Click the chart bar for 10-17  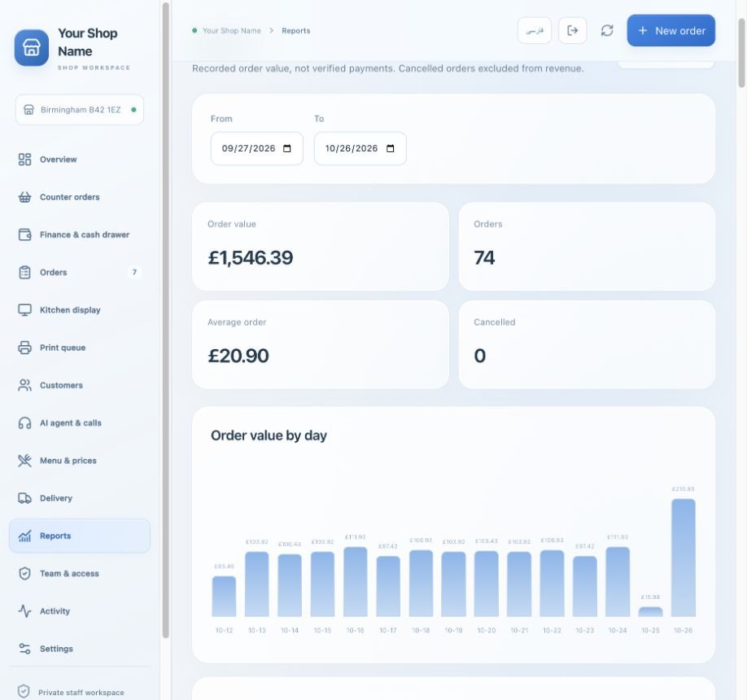pos(388,586)
